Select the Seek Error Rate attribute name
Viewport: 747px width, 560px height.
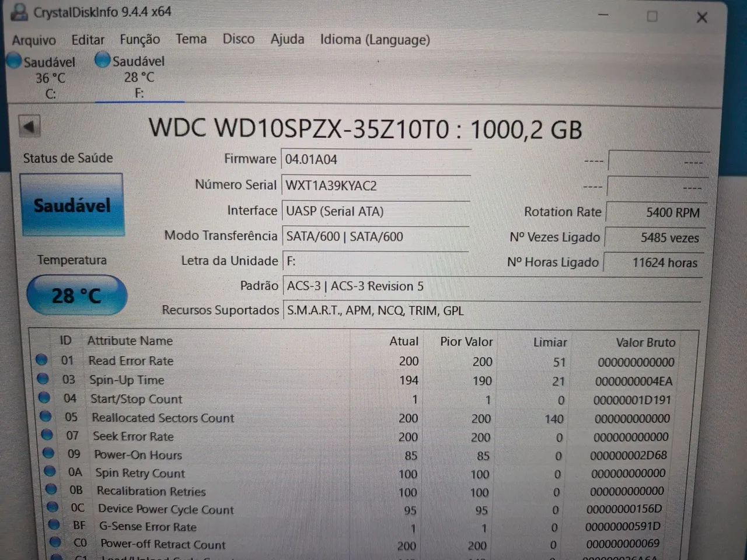[133, 436]
